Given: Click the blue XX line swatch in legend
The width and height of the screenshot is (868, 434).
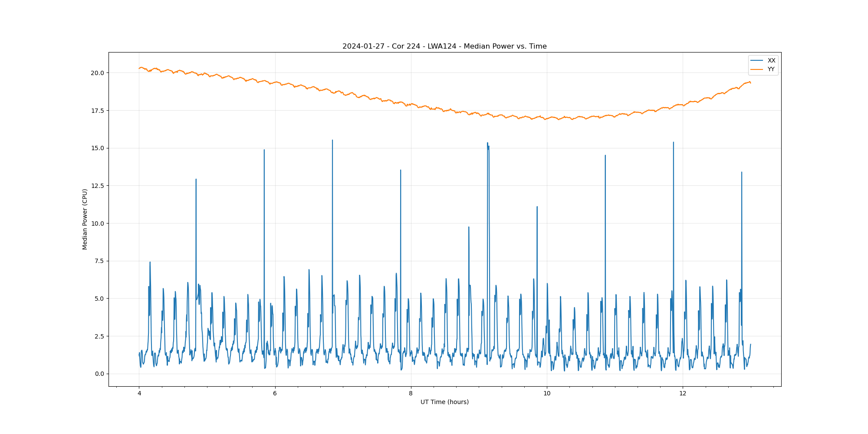Looking at the screenshot, I should coord(757,60).
